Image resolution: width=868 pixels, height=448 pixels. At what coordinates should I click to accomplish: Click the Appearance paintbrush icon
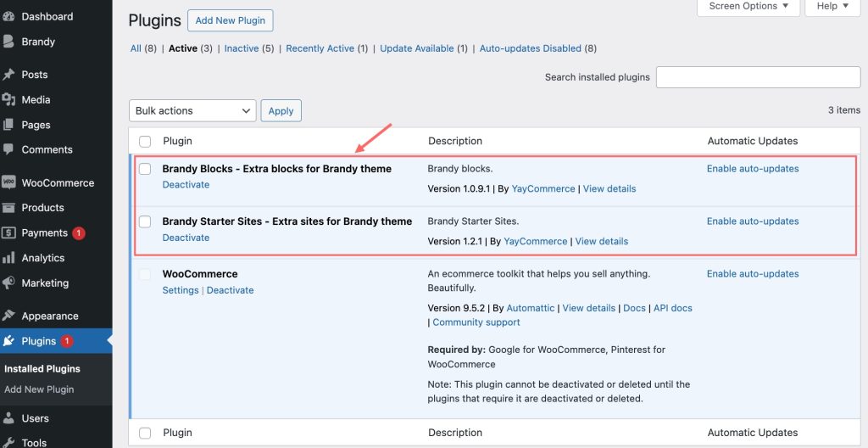[8, 316]
